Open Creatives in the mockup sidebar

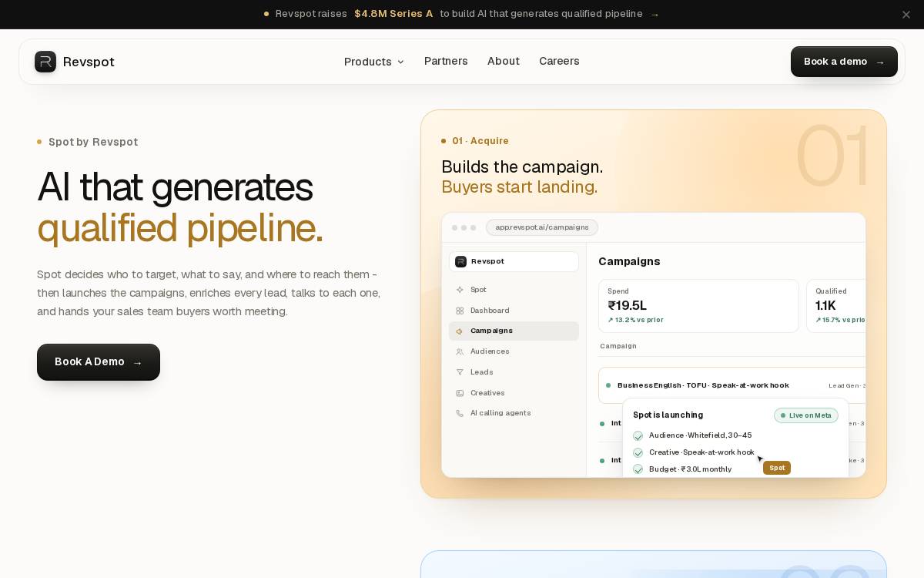(514, 393)
